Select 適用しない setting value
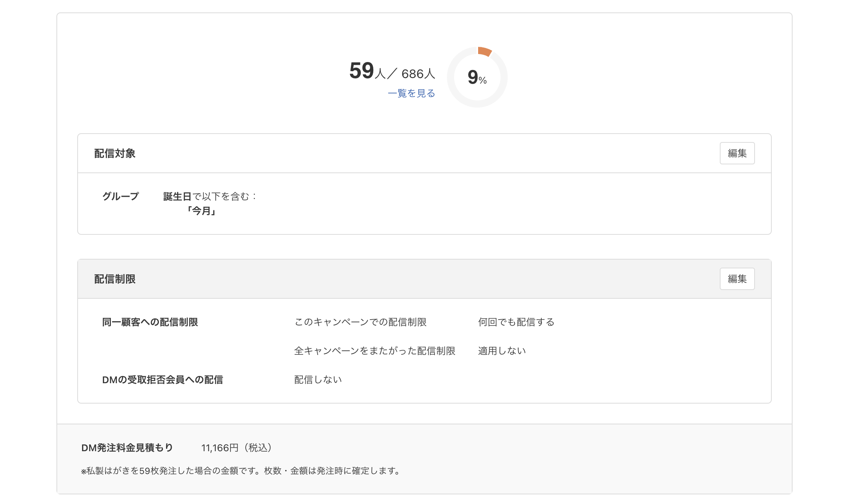841x504 pixels. 502,350
